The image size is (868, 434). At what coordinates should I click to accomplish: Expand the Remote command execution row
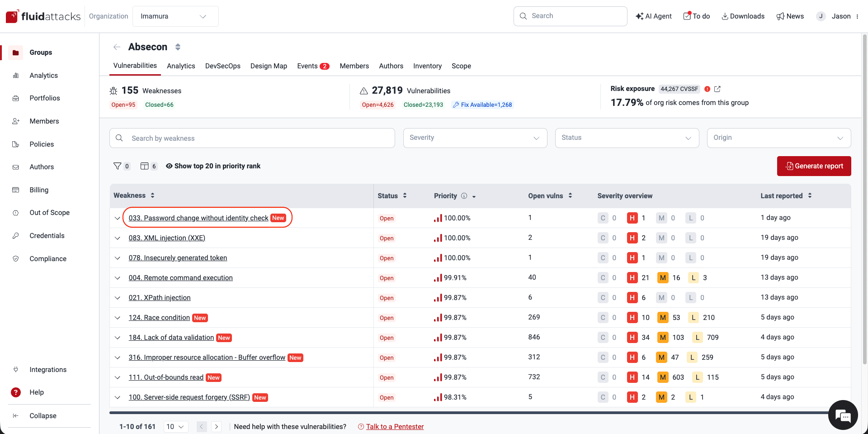click(118, 277)
